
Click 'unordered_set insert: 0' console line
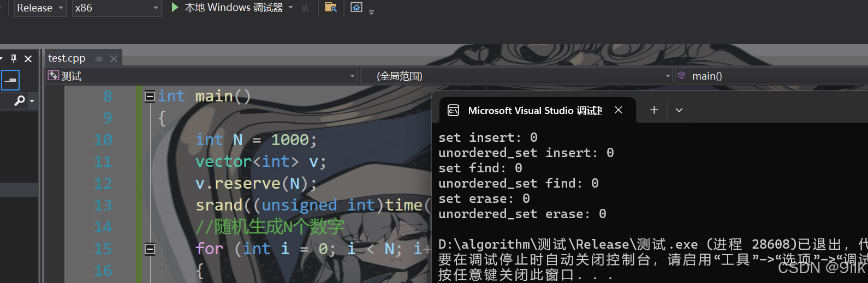(x=526, y=153)
